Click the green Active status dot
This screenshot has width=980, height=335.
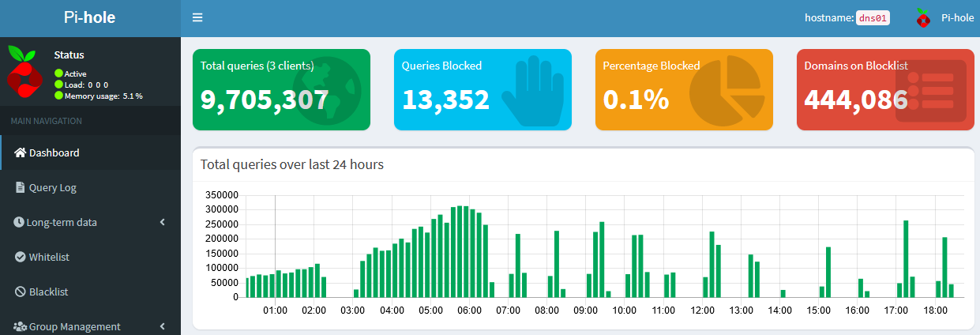(58, 73)
